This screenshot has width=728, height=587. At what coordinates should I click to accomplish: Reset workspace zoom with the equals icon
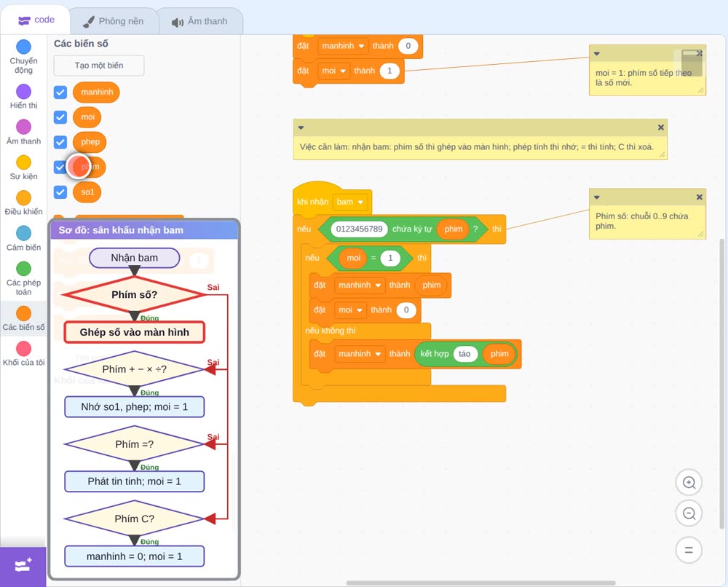pyautogui.click(x=689, y=550)
